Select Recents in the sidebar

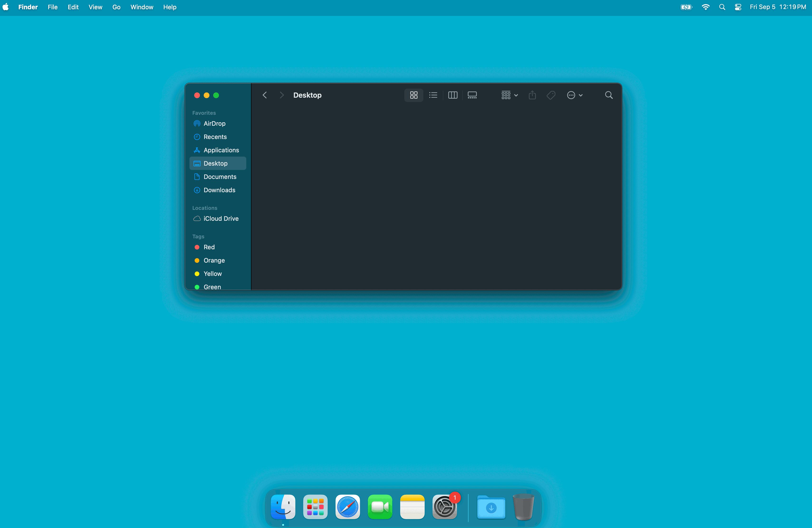click(215, 137)
